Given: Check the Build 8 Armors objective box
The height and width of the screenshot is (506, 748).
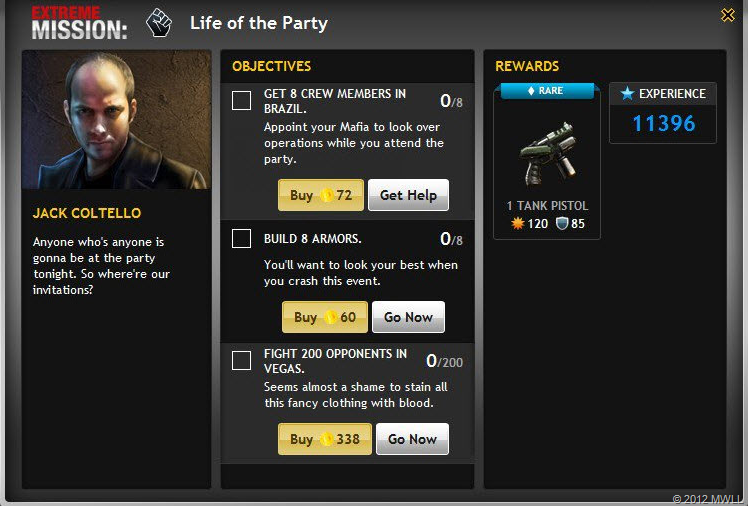Looking at the screenshot, I should [241, 238].
